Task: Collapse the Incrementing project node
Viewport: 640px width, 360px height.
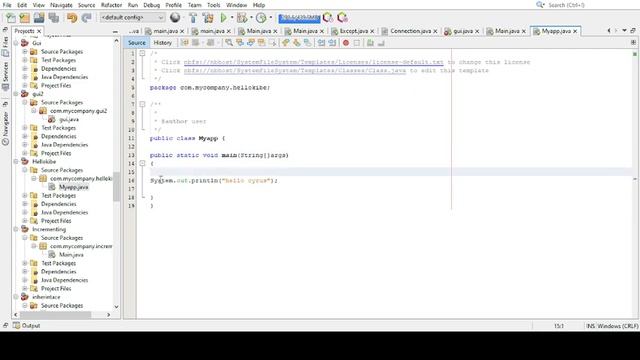Action: [x=16, y=229]
